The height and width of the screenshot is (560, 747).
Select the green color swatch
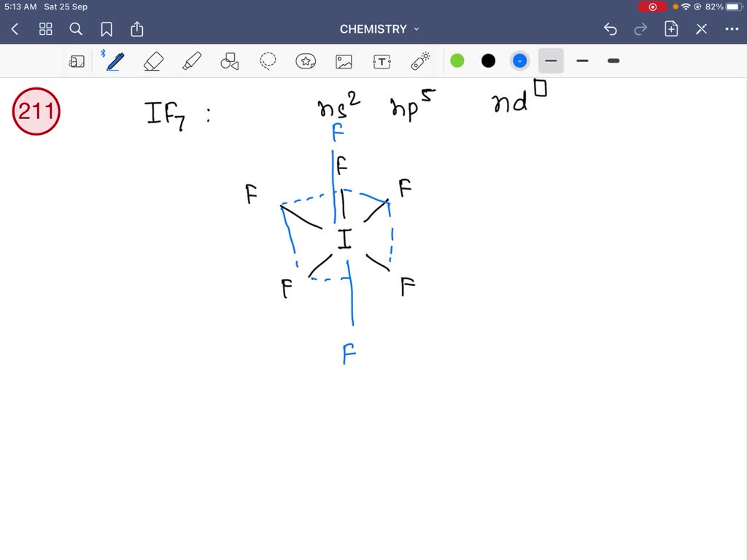point(457,61)
